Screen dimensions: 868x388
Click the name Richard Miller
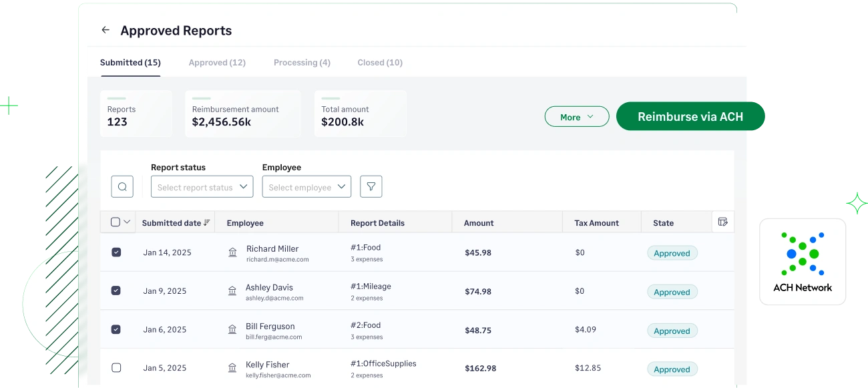[x=272, y=248]
